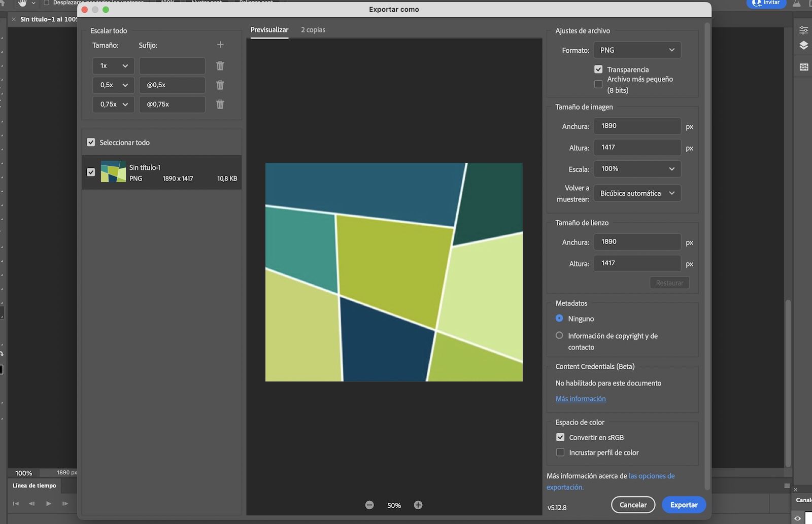Disable the Transparencia checkbox
This screenshot has height=524, width=812.
(x=598, y=69)
